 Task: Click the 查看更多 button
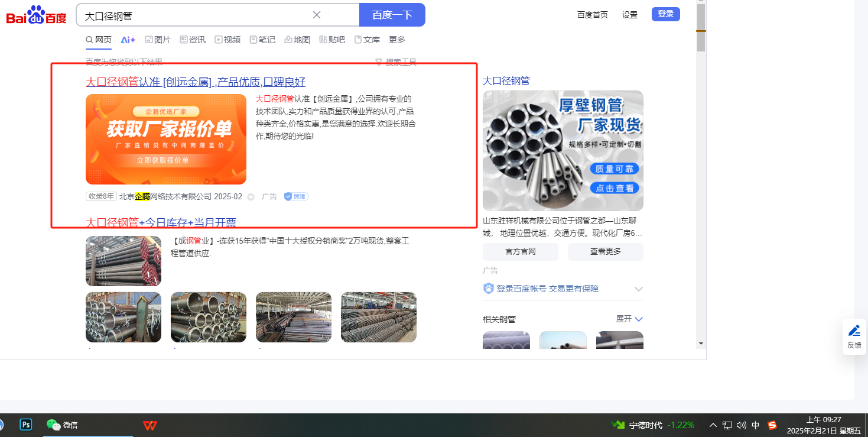pyautogui.click(x=606, y=252)
